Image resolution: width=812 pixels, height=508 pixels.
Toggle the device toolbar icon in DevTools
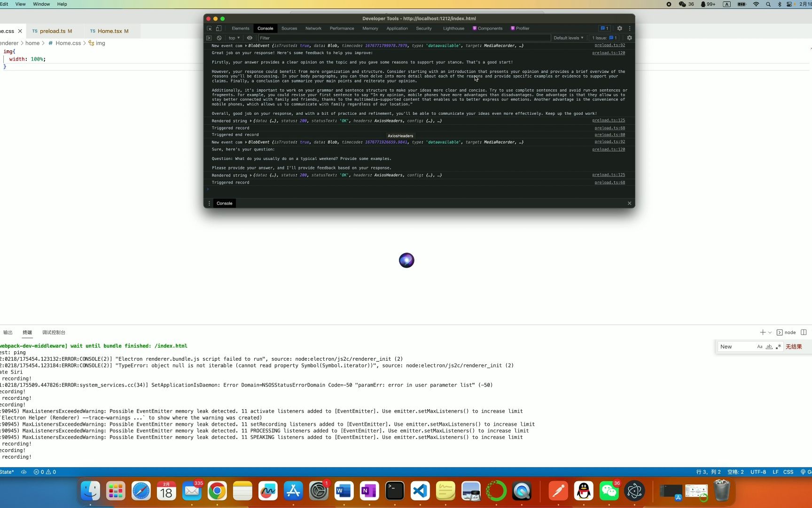coord(219,28)
